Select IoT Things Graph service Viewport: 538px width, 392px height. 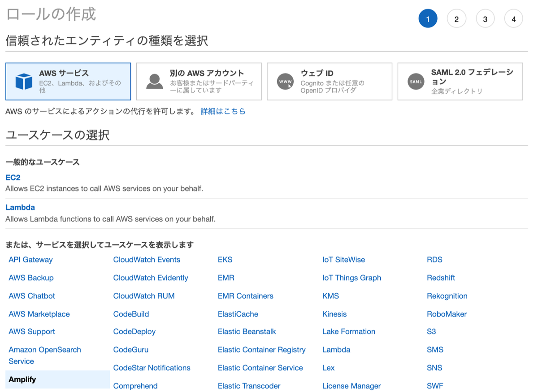click(x=351, y=278)
